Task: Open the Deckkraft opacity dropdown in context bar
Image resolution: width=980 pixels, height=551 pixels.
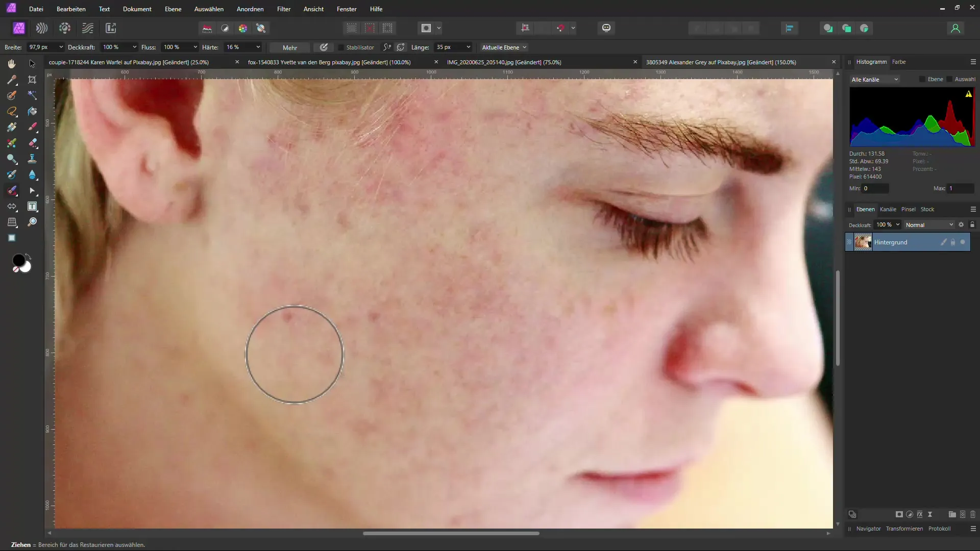Action: pyautogui.click(x=134, y=47)
